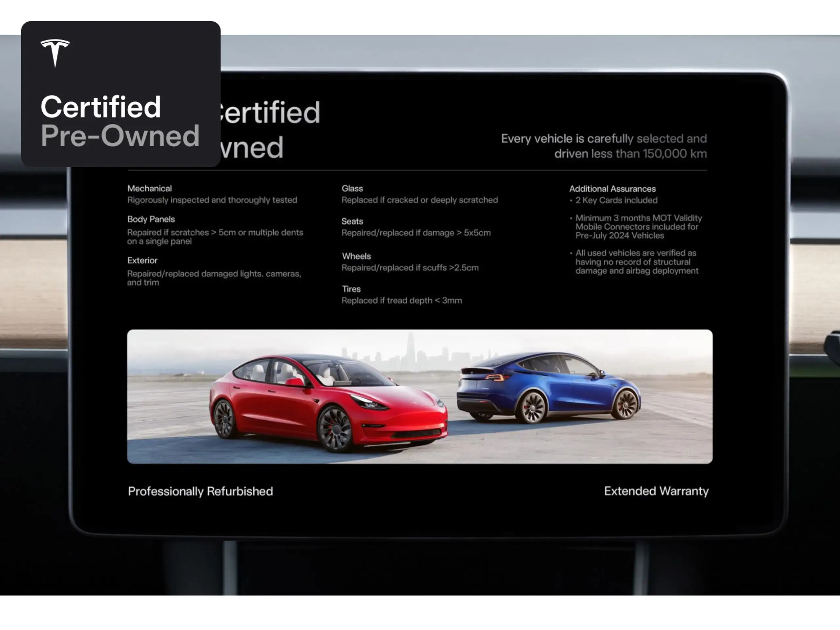The width and height of the screenshot is (840, 630).
Task: Click the white "Certified" badge title
Action: tap(101, 107)
